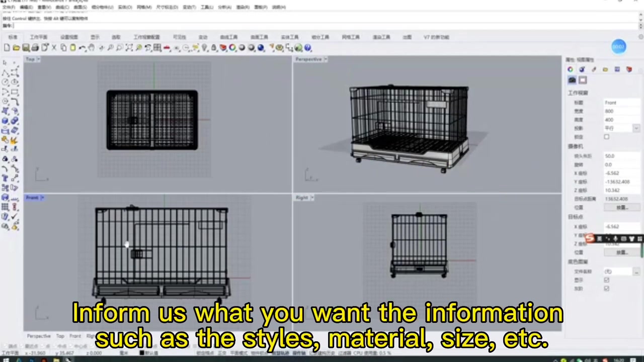The image size is (644, 362).
Task: Switch to the Perspective viewport tab at bottom
Action: coord(39,336)
